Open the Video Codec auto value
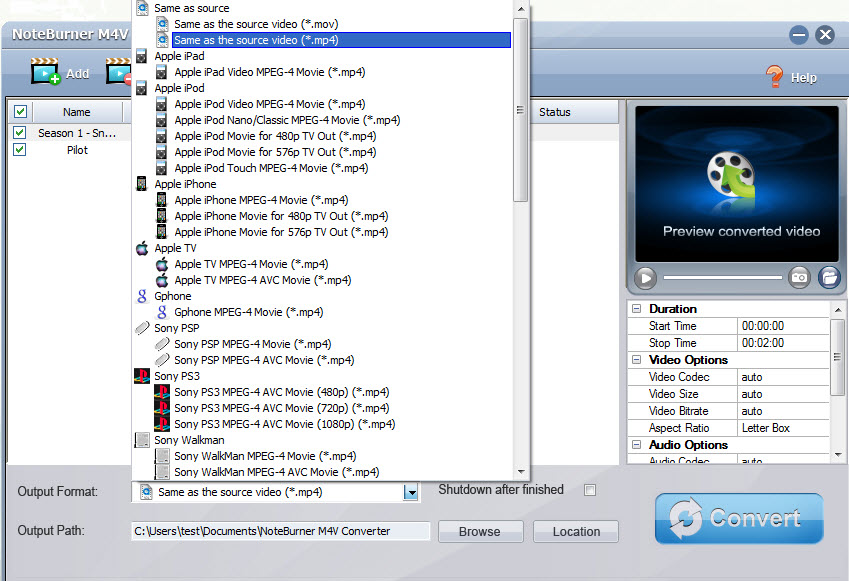This screenshot has width=849, height=581. coord(783,377)
